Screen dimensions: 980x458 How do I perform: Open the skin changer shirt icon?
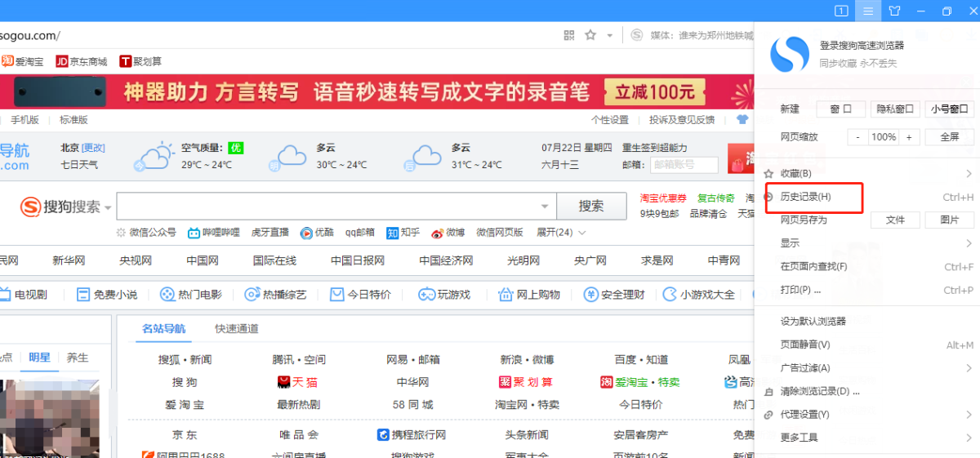pos(895,11)
